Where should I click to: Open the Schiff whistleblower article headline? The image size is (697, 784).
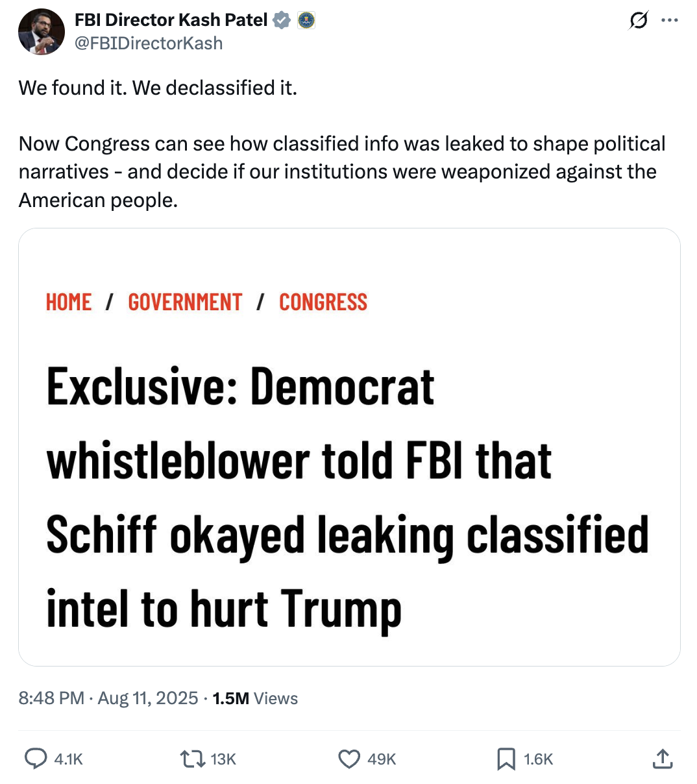point(347,496)
